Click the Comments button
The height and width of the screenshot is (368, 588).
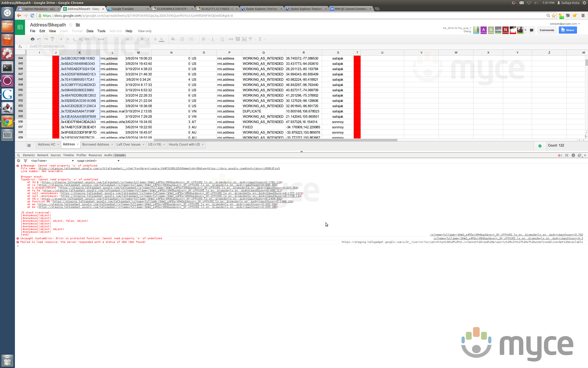click(547, 30)
